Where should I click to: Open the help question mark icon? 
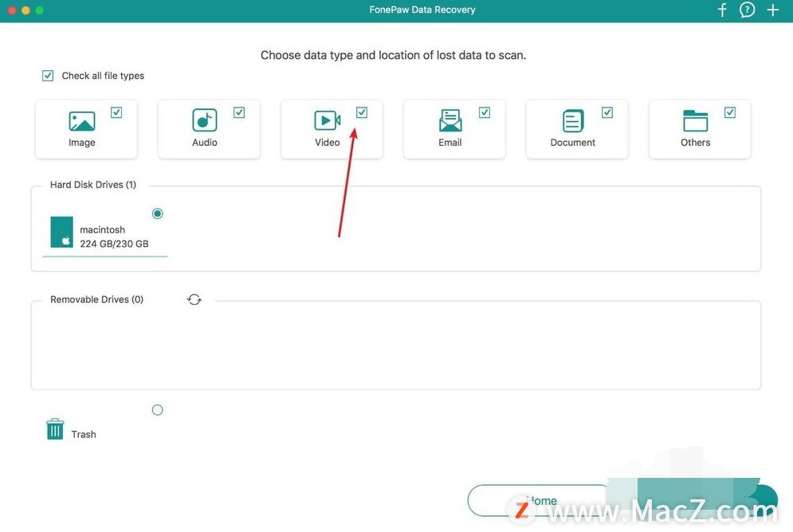click(x=747, y=10)
